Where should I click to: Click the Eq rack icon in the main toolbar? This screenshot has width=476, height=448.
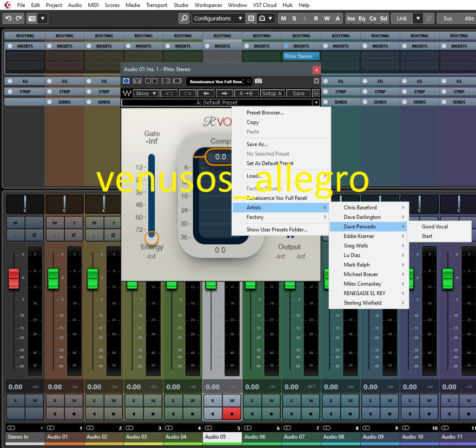(x=362, y=18)
